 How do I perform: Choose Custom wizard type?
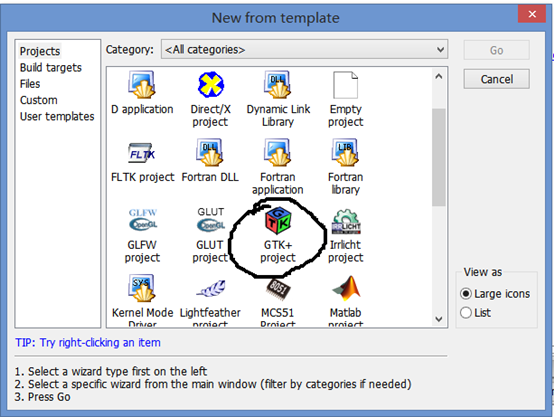[x=39, y=100]
